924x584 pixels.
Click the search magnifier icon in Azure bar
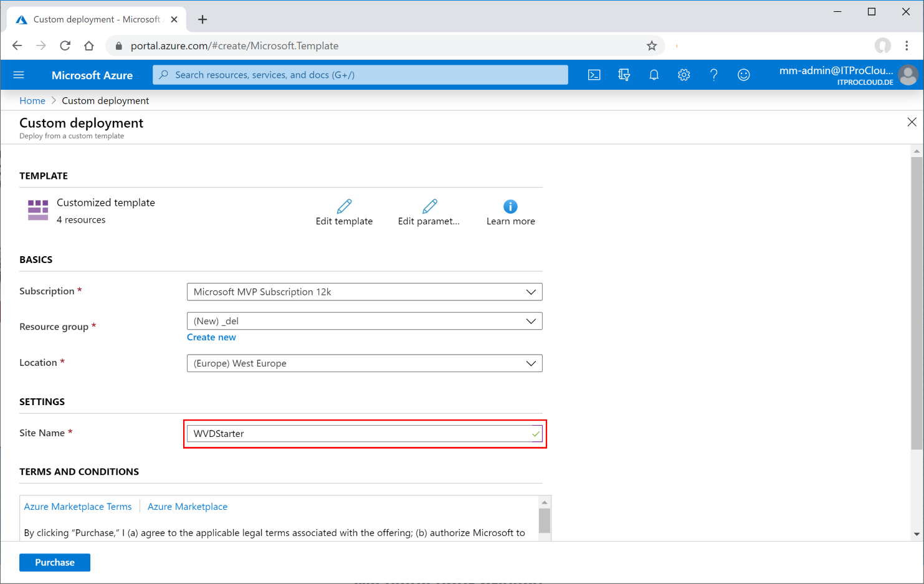point(164,75)
